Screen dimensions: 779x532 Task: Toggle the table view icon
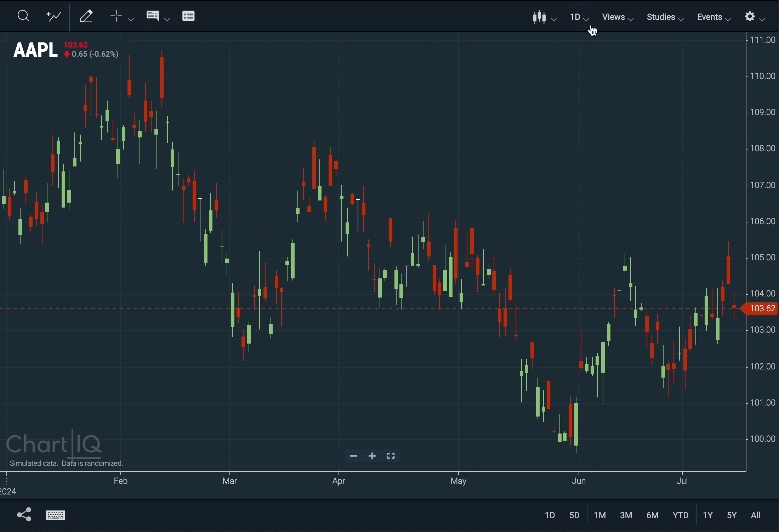pos(189,16)
